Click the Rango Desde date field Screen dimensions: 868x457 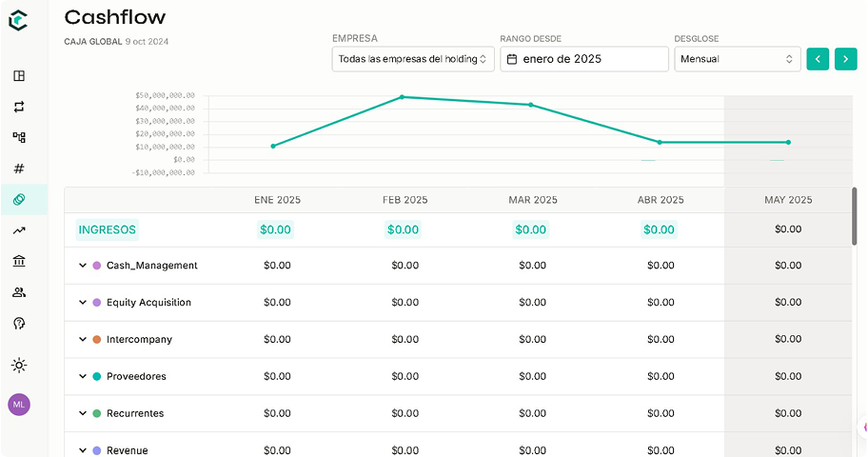pos(583,59)
